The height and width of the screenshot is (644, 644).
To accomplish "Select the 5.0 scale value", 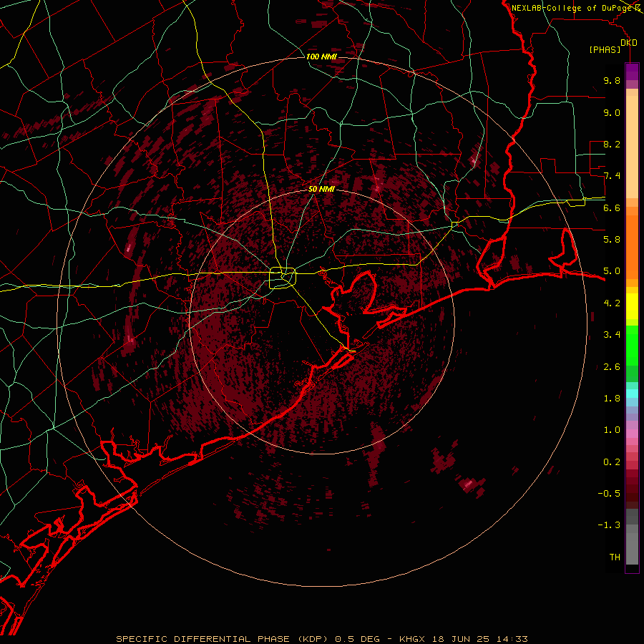I will [612, 271].
